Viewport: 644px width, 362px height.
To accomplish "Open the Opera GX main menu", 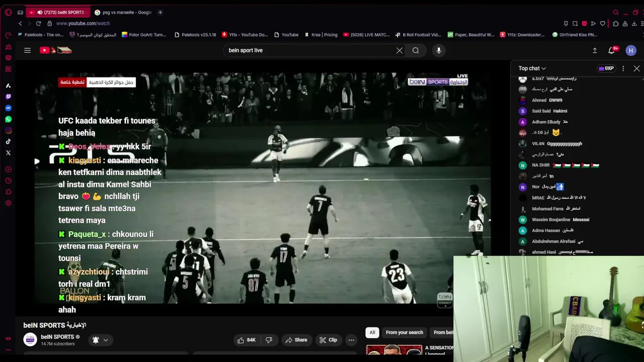I will pos(8,12).
